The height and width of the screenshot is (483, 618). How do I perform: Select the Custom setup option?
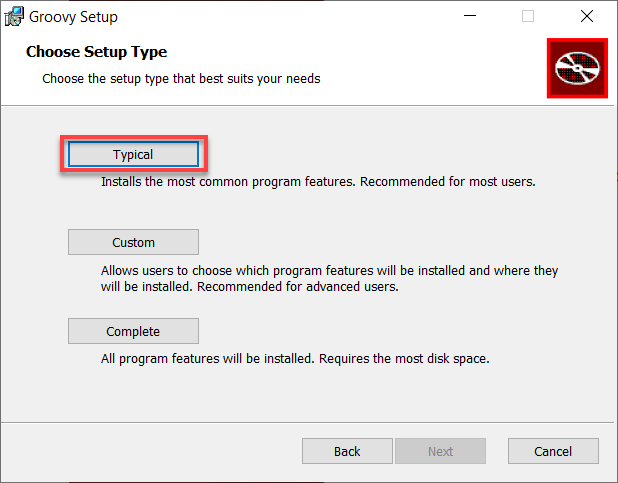click(x=133, y=242)
